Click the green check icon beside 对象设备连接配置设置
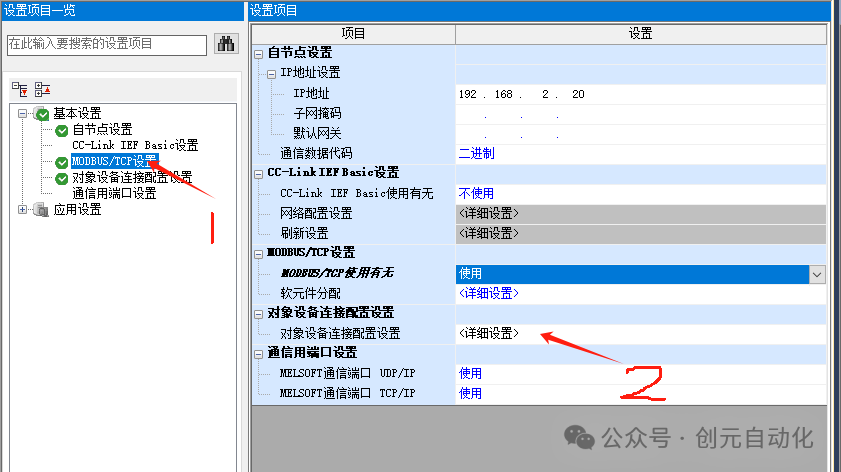The width and height of the screenshot is (841, 472). point(62,178)
